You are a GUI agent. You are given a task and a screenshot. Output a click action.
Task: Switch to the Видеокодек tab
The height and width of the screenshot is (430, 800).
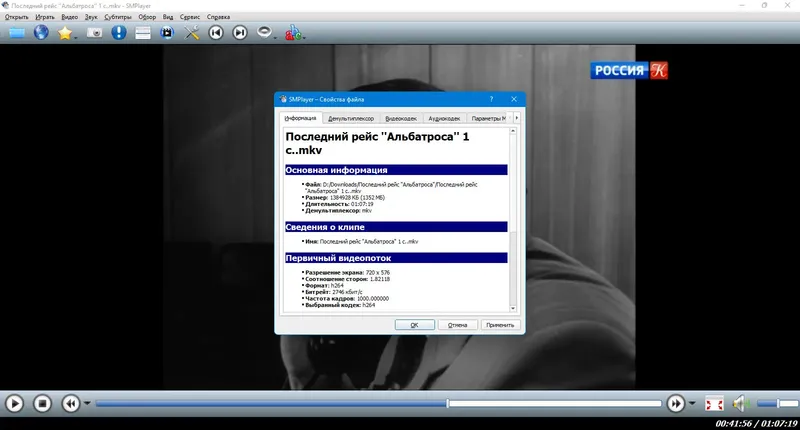coord(401,118)
